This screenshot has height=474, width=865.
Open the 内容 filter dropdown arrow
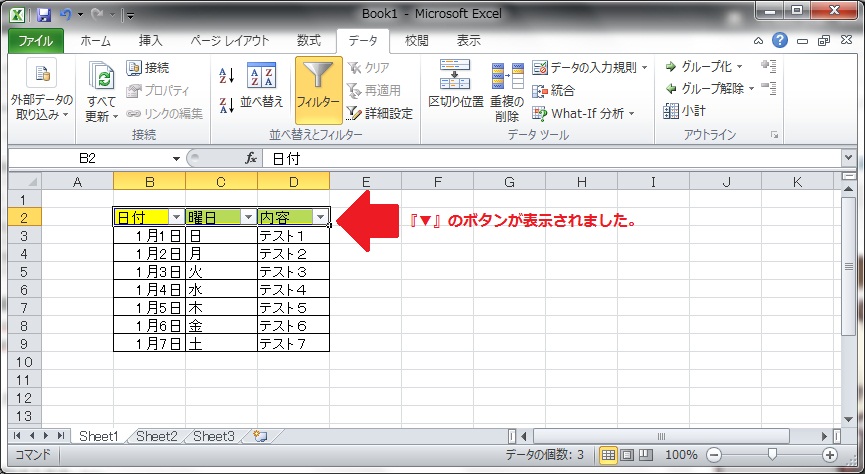321,217
